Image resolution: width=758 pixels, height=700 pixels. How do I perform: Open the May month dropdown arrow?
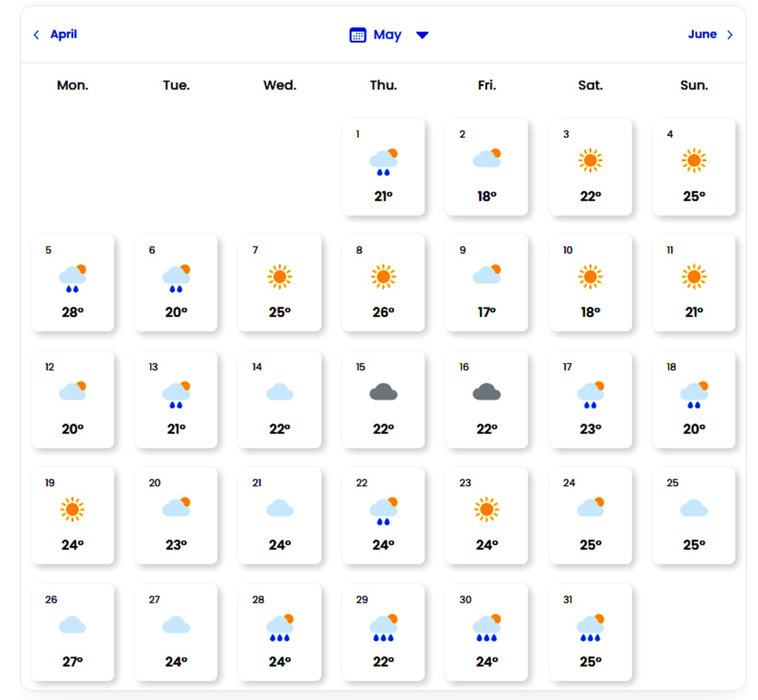point(422,35)
